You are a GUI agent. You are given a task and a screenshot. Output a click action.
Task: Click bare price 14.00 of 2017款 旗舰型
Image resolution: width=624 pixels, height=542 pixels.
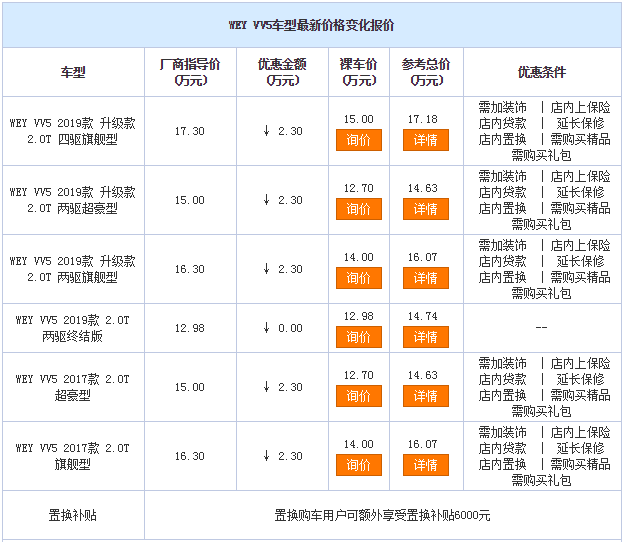(x=359, y=444)
